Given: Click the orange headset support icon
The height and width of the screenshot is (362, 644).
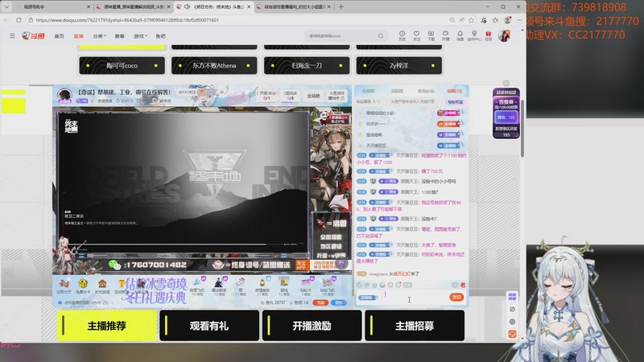Looking at the screenshot, I should (512, 334).
